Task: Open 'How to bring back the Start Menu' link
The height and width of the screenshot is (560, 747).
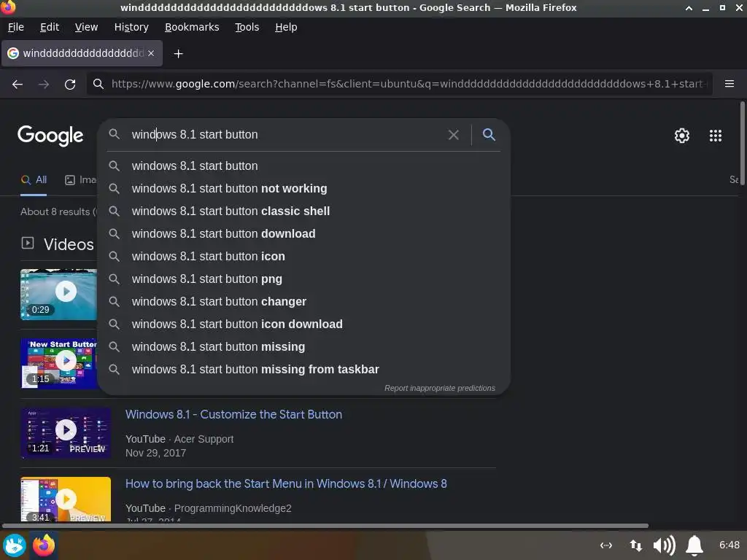Action: [286, 484]
